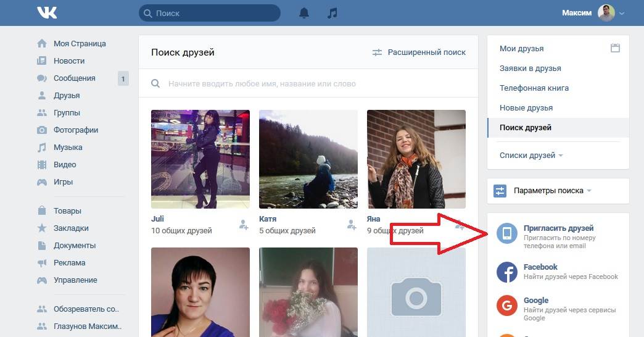644x337 pixels.
Task: Click the name Juli
Action: coord(157,218)
